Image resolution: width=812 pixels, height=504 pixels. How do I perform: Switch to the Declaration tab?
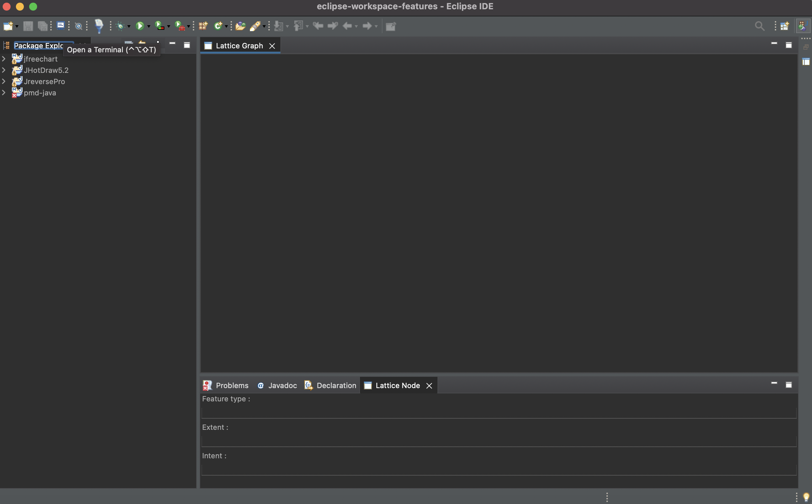pyautogui.click(x=330, y=385)
